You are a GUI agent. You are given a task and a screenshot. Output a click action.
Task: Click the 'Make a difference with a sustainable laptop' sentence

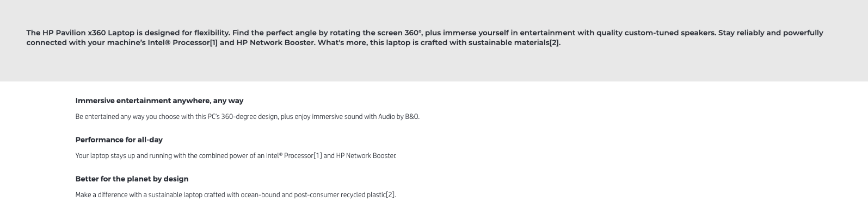(x=236, y=195)
